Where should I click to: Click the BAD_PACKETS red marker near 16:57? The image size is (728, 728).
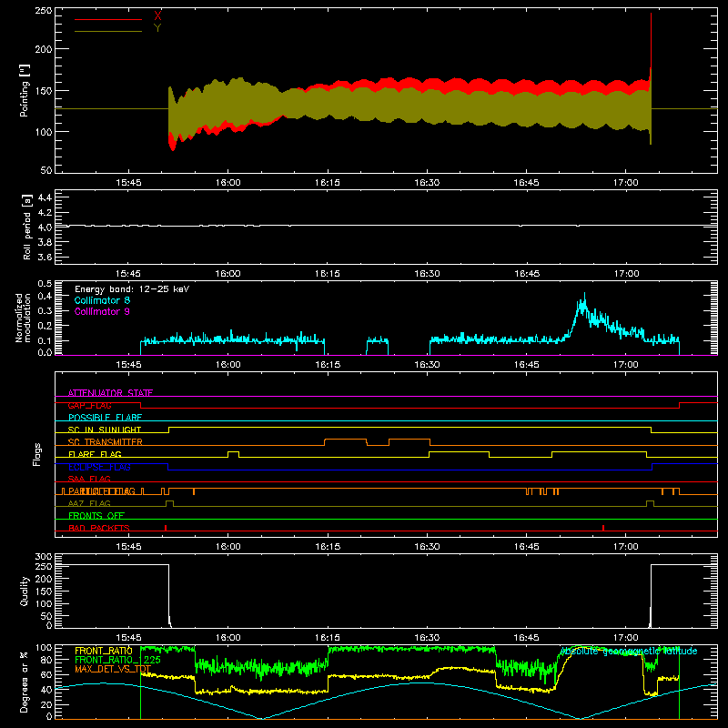603,528
